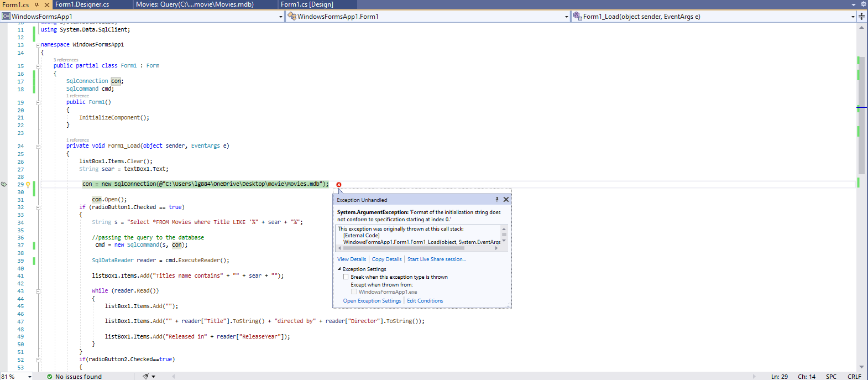Open code cleanup options dropdown arrow
The height and width of the screenshot is (380, 868).
point(153,377)
